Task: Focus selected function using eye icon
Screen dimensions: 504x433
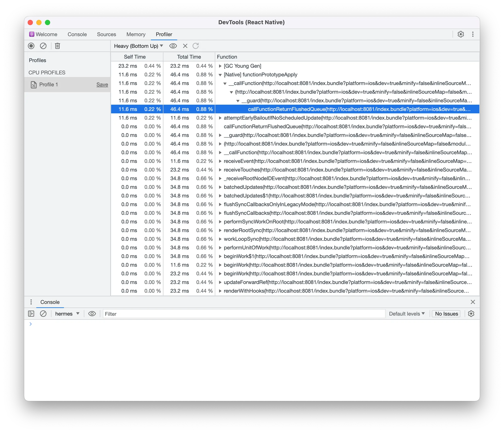Action: tap(173, 46)
